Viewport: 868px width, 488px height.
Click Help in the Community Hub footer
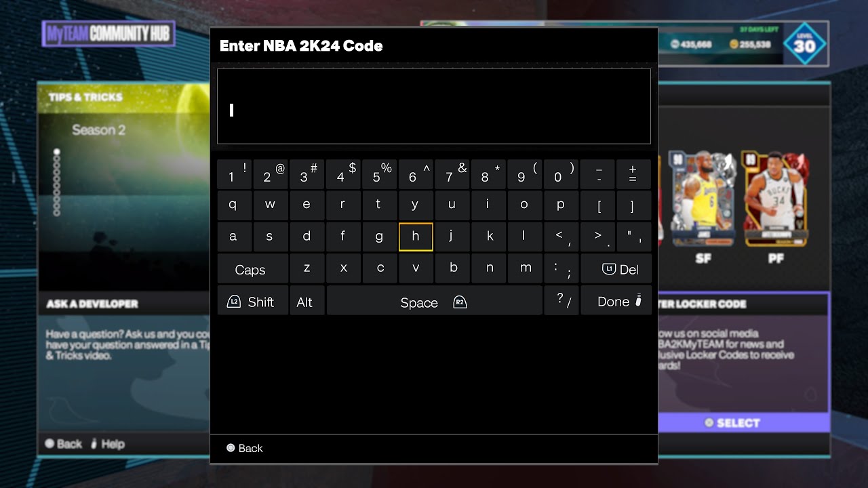pyautogui.click(x=108, y=444)
